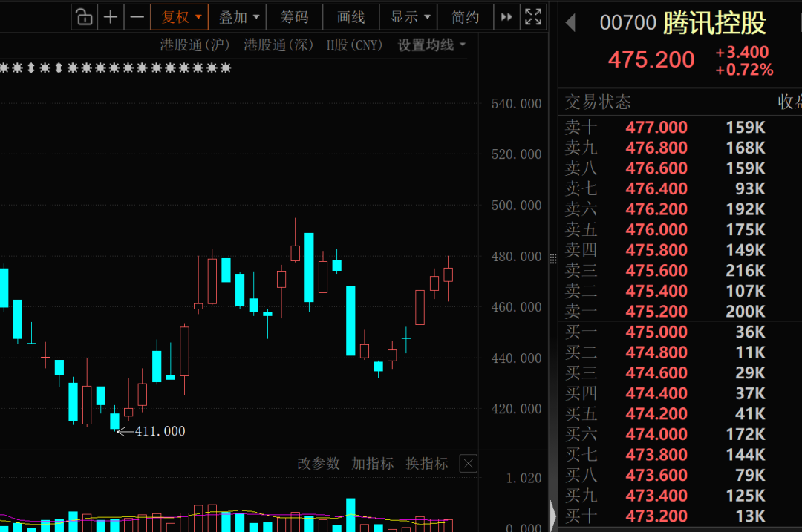The width and height of the screenshot is (802, 532).
Task: Toggle fullscreen chart icon
Action: tap(533, 17)
